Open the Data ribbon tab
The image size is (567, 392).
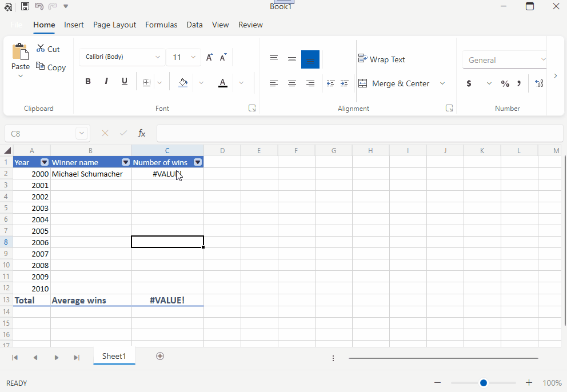point(194,25)
